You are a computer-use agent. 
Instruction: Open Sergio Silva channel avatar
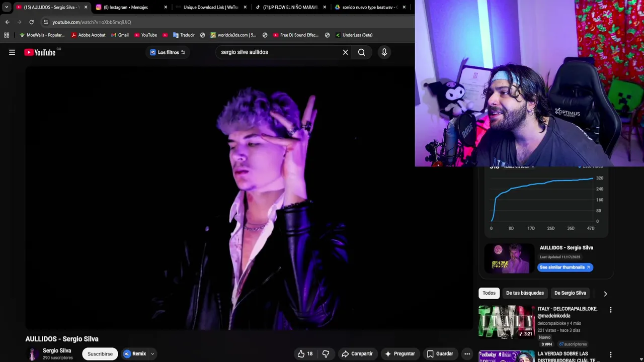[x=33, y=354]
